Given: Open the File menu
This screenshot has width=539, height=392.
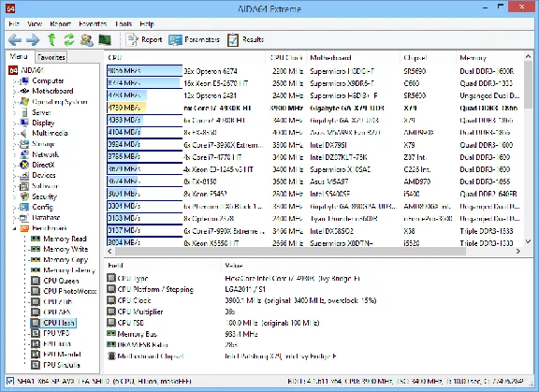Looking at the screenshot, I should 14,23.
